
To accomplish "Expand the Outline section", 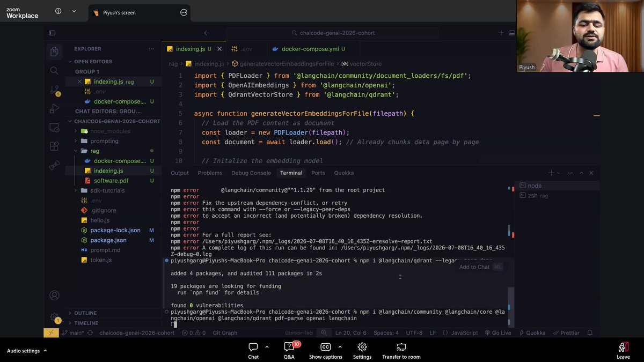I will pos(85,313).
